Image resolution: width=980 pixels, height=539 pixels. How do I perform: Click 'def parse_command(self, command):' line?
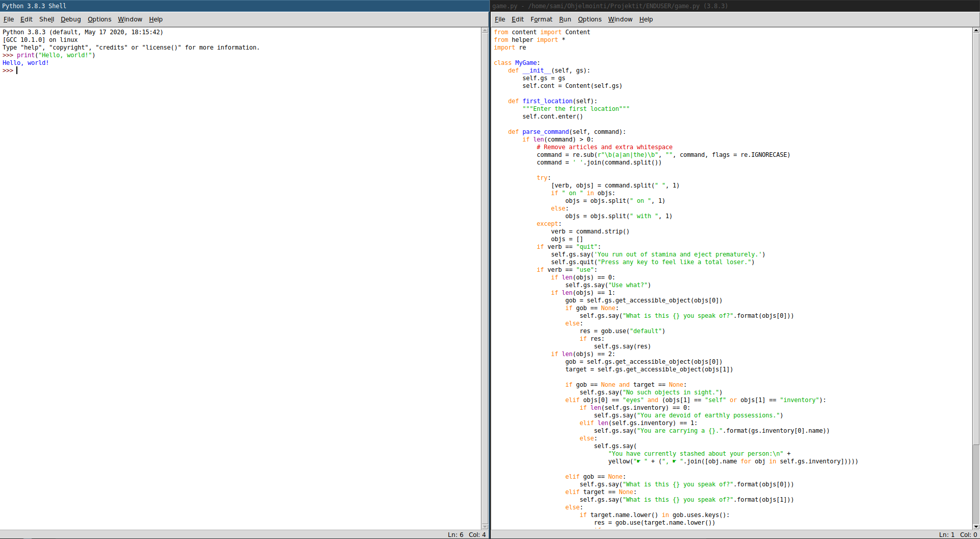(x=567, y=132)
